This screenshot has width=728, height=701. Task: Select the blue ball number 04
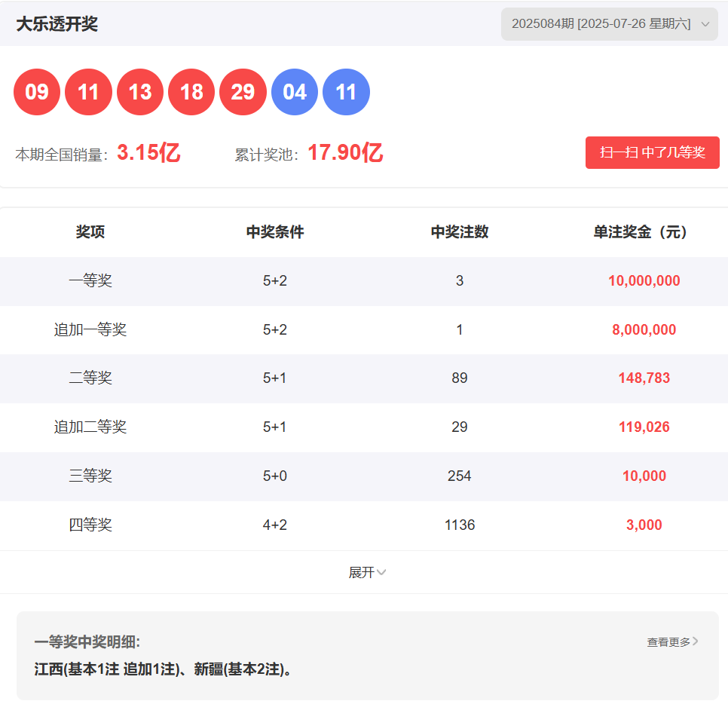click(x=295, y=92)
